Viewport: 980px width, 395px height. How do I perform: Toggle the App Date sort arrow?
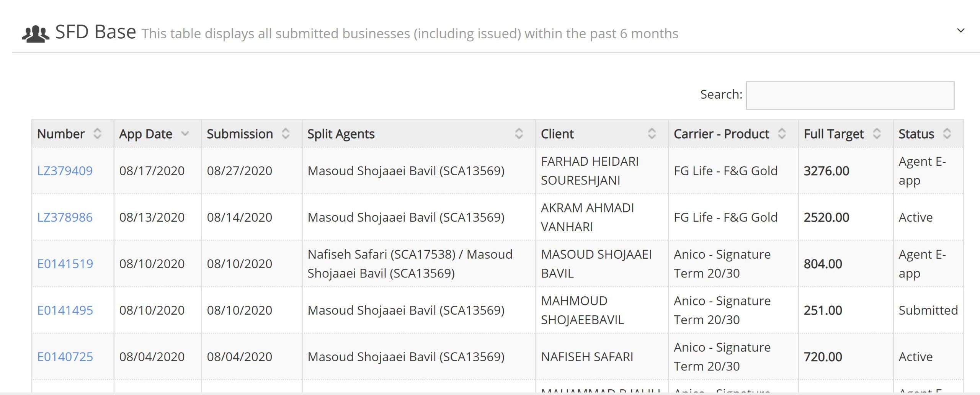tap(185, 134)
